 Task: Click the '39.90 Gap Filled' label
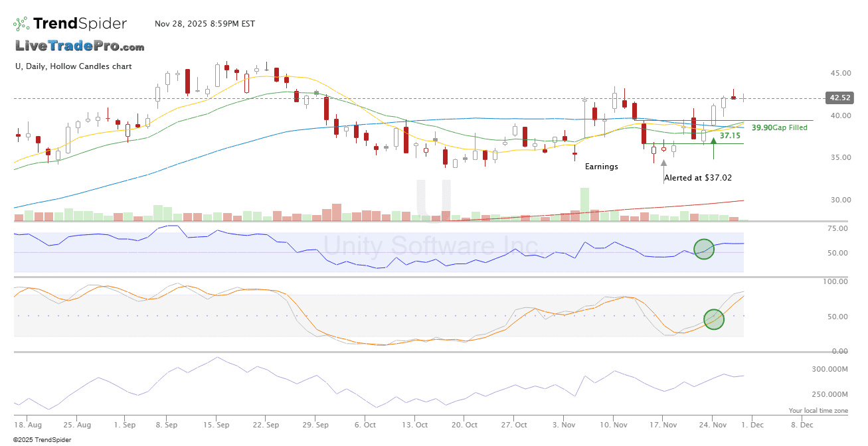(x=779, y=127)
